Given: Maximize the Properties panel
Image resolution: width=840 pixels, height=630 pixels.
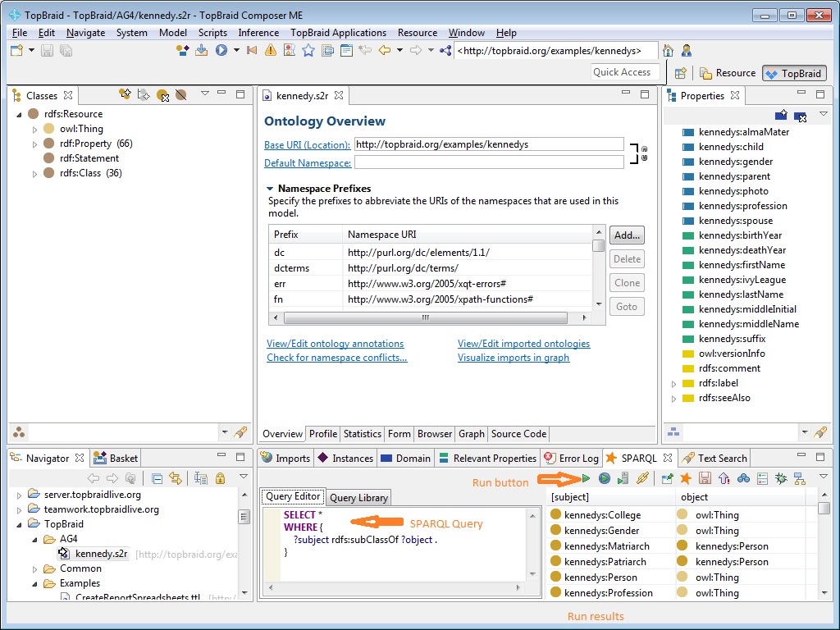Looking at the screenshot, I should [819, 94].
